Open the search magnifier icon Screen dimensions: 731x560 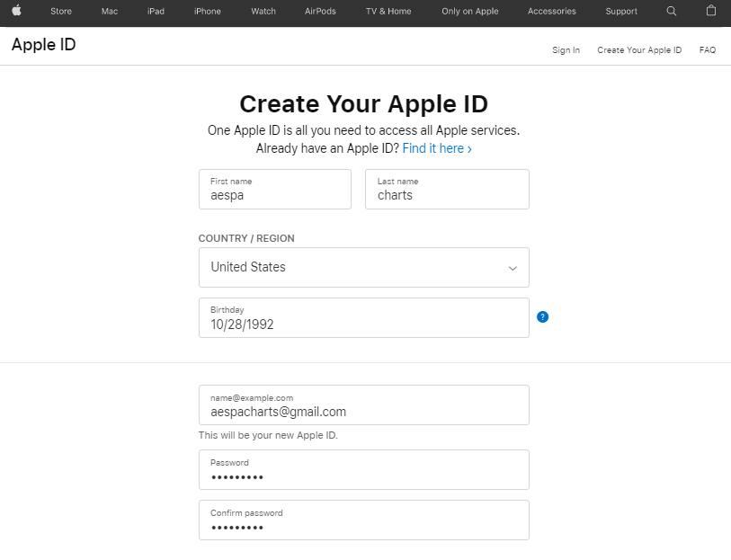pyautogui.click(x=672, y=11)
